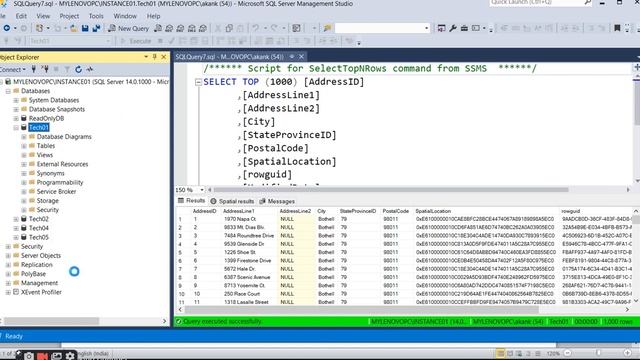This screenshot has height=360, width=640.
Task: Click the Connect dropdown in Object Explorer
Action: pos(13,69)
